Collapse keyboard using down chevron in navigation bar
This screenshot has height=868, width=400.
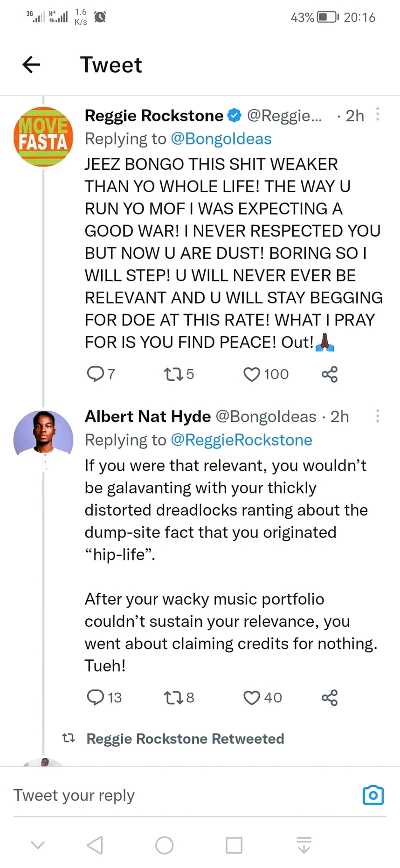(38, 845)
